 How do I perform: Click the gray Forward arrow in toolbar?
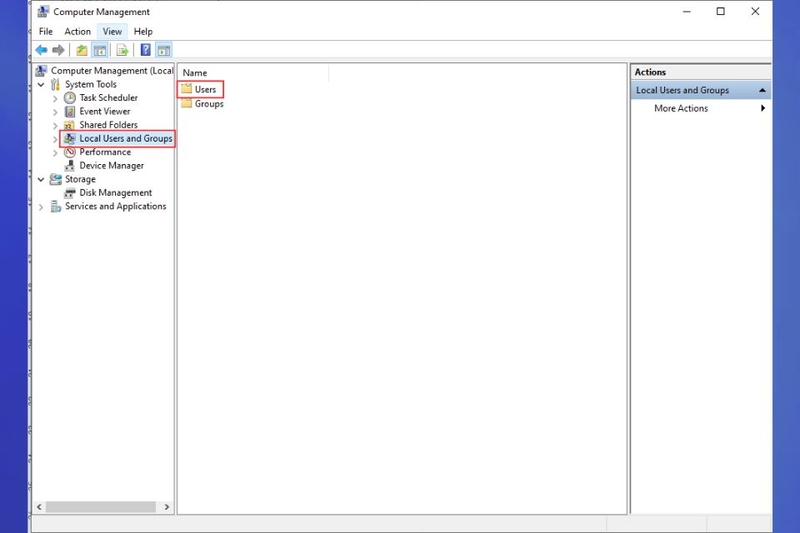(58, 50)
